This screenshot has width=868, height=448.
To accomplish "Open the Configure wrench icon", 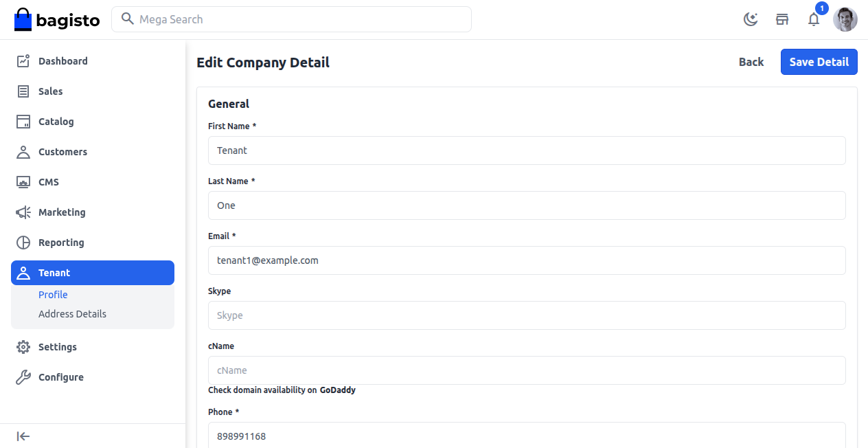I will tap(23, 377).
